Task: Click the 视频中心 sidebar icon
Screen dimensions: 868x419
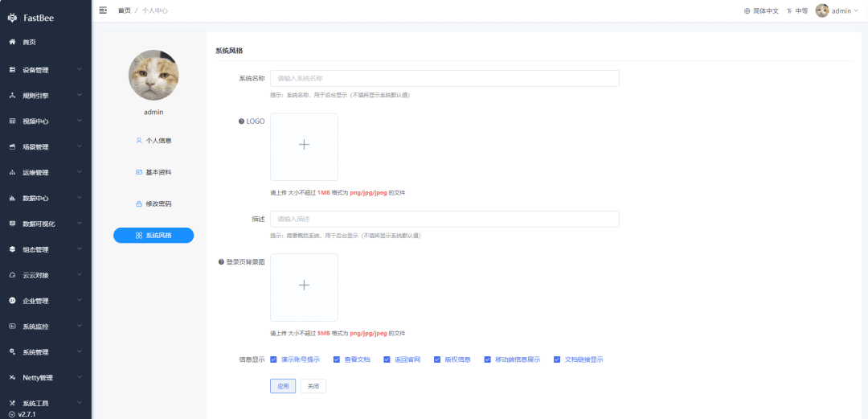Action: click(x=12, y=121)
